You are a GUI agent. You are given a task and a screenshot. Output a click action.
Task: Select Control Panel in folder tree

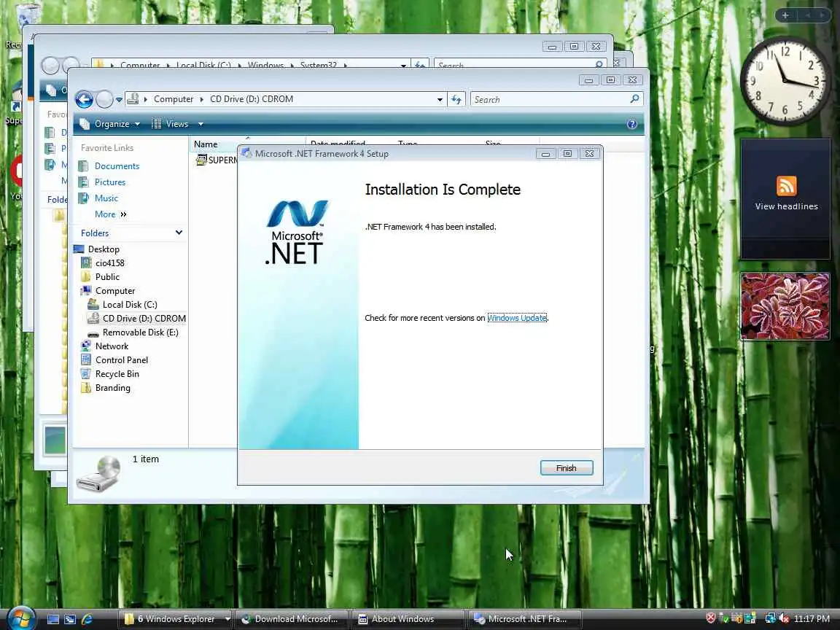click(x=122, y=360)
